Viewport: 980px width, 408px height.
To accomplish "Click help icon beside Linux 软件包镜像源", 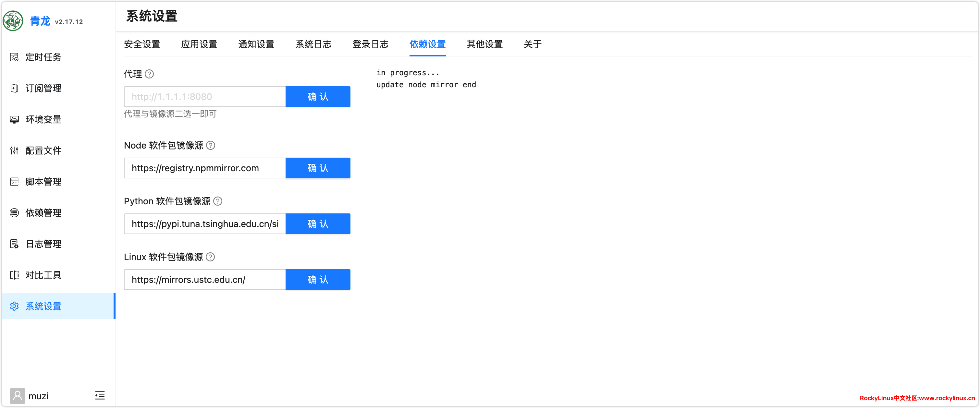I will coord(210,257).
